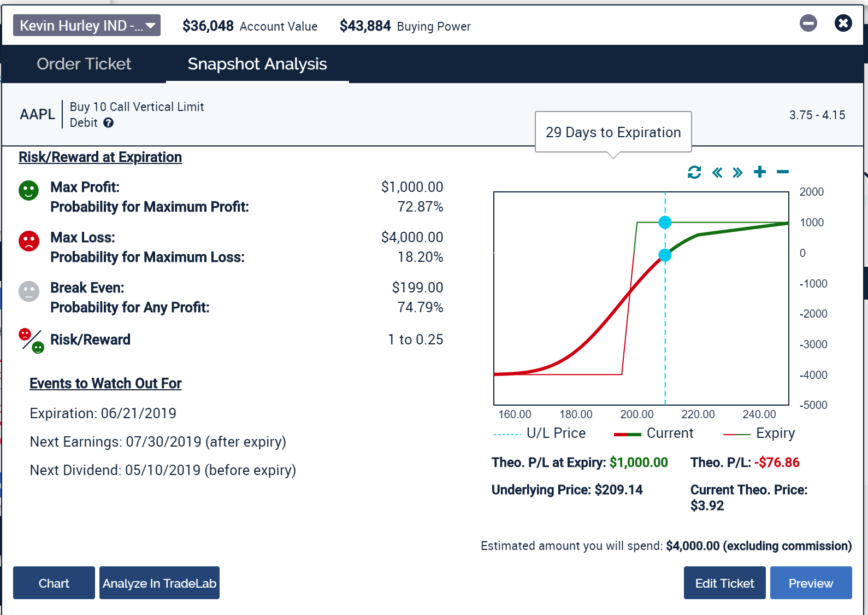Click the double right arrow chart icon
The image size is (868, 615).
coord(737,173)
